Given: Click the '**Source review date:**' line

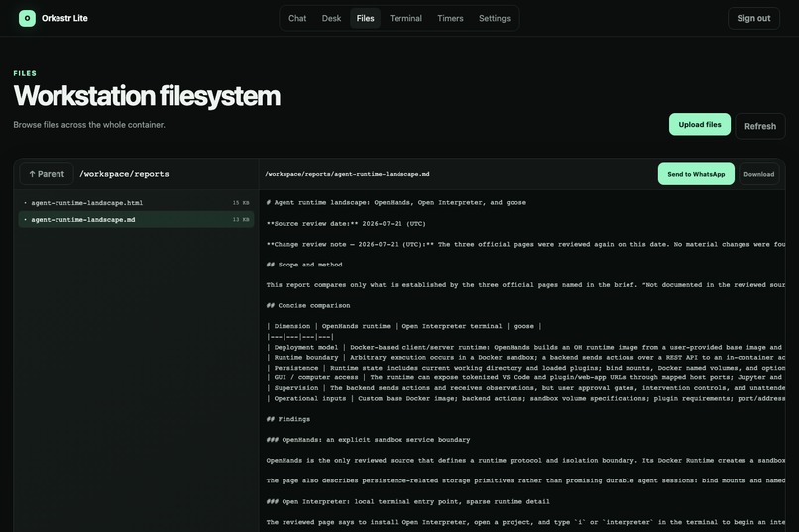Looking at the screenshot, I should coord(346,223).
